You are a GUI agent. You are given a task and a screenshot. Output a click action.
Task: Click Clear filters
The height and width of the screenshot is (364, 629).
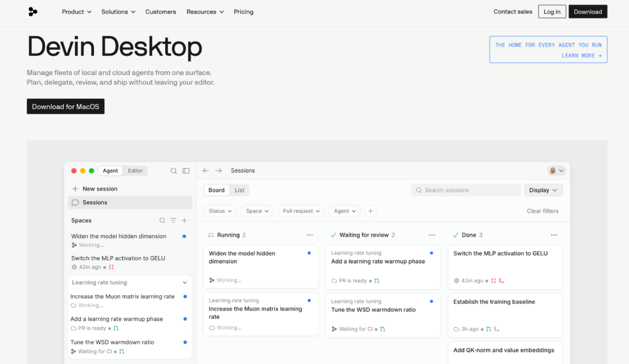(542, 211)
